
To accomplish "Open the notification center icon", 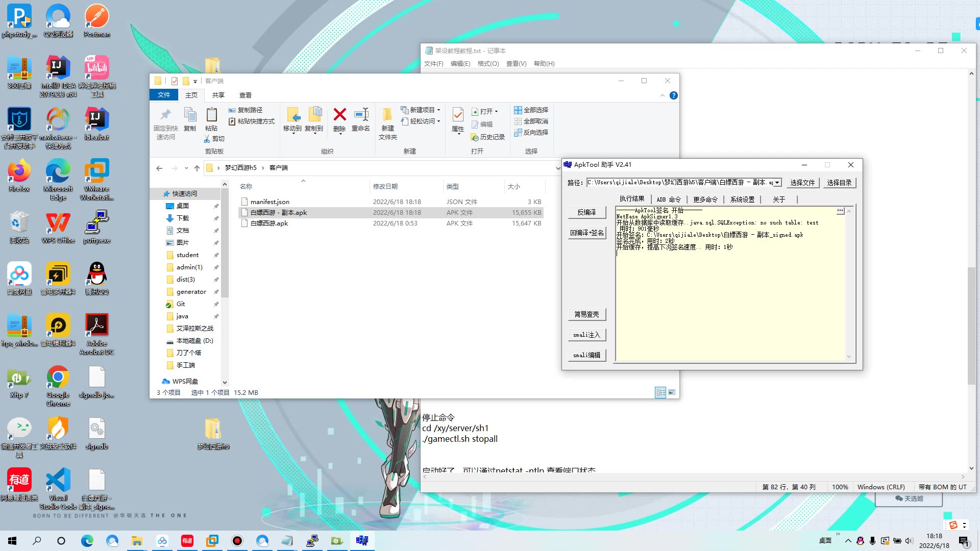I will [964, 541].
